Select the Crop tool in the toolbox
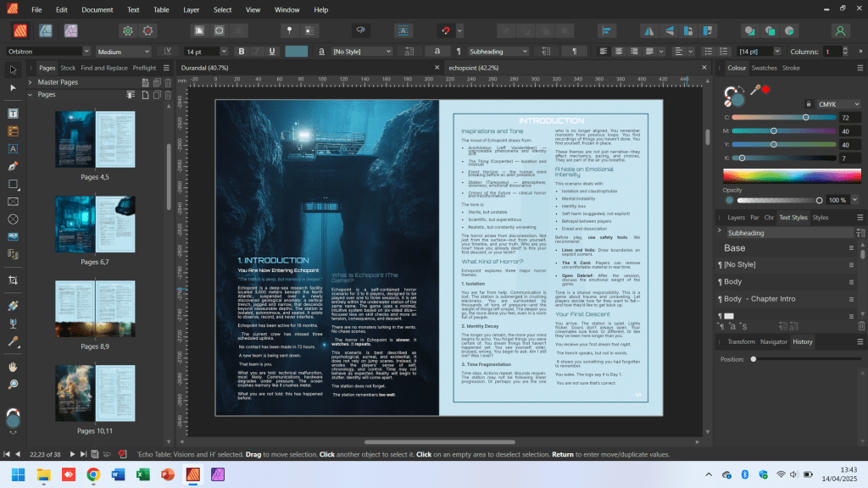This screenshot has width=868, height=488. pos(13,280)
